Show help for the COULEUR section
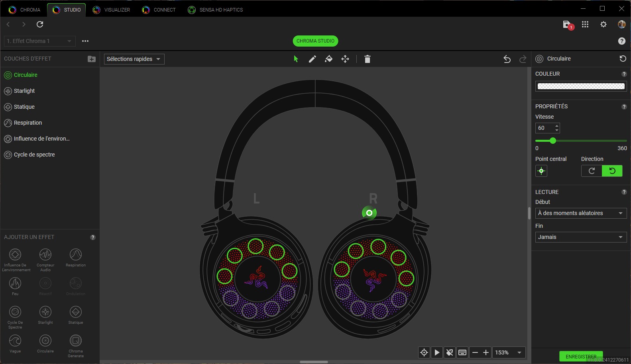 point(624,74)
